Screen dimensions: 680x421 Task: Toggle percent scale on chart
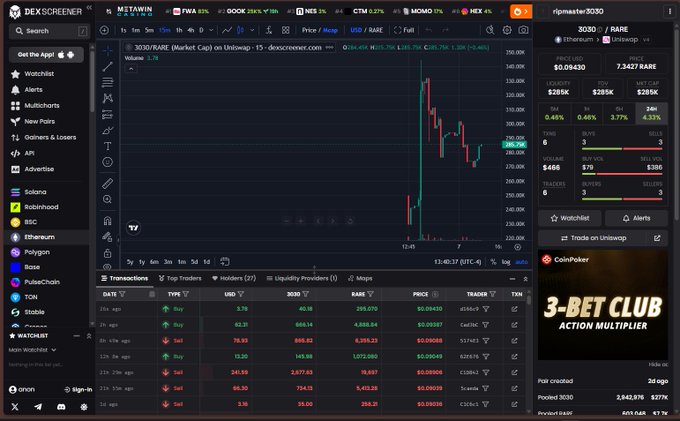coord(493,262)
